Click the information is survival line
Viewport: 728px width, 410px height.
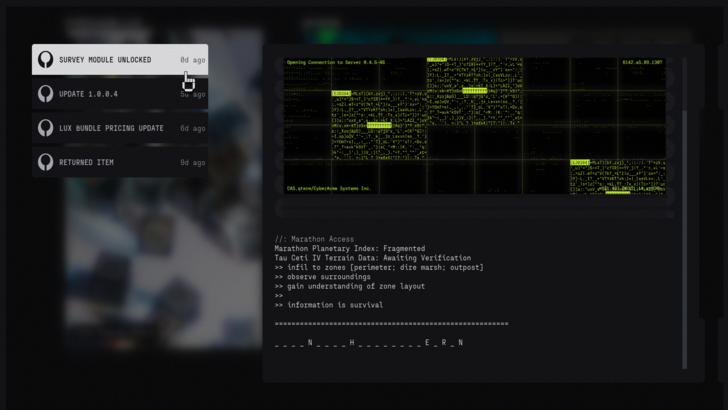[x=329, y=305]
